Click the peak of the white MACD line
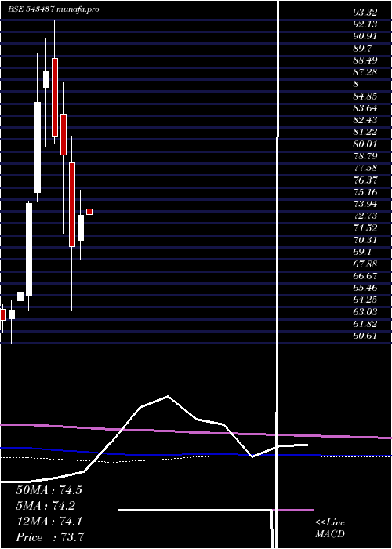Viewport: 392px width, 549px height. (168, 396)
